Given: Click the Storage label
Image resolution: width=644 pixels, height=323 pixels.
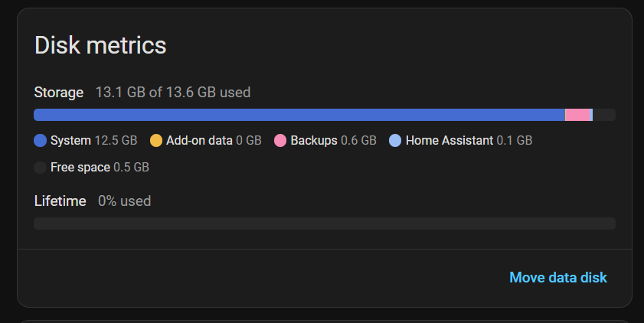Looking at the screenshot, I should pyautogui.click(x=59, y=93).
